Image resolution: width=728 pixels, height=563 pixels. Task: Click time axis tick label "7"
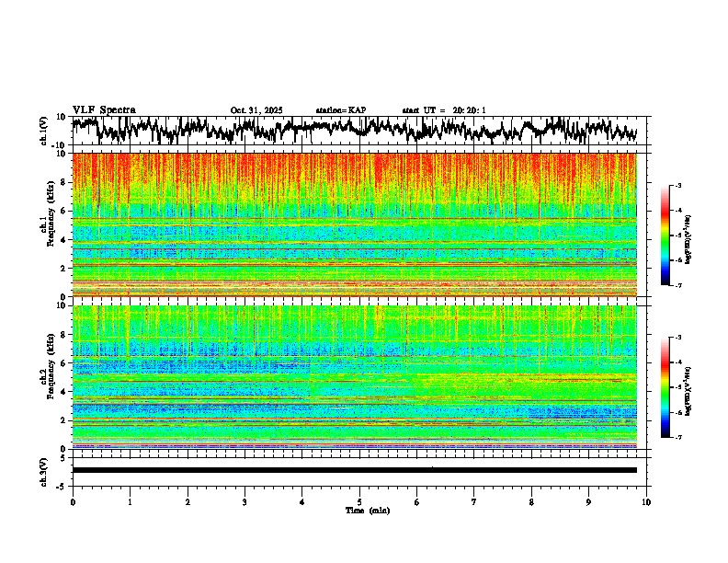474,502
